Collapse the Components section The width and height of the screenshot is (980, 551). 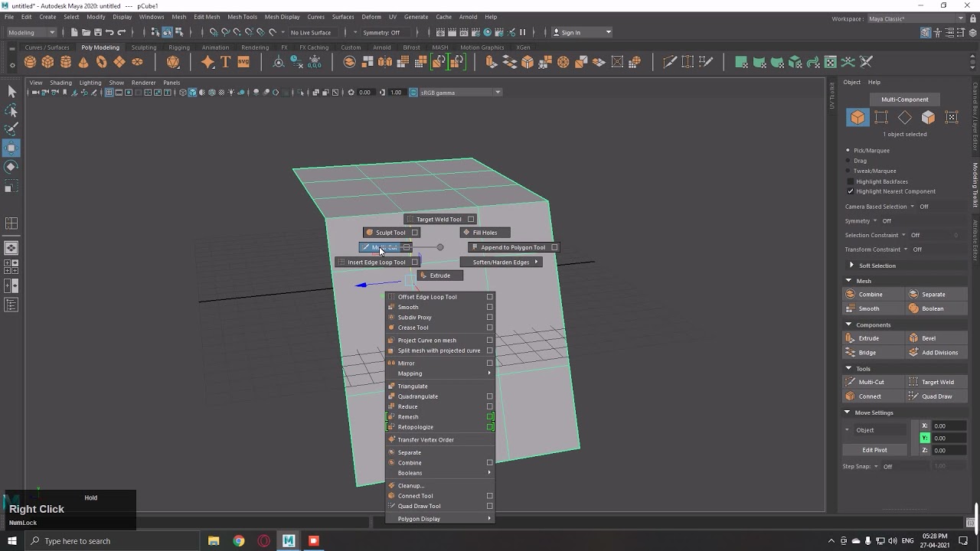(848, 324)
